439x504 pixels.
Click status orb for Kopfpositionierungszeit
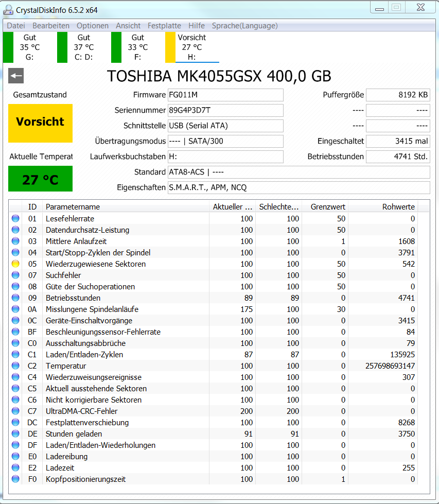(x=15, y=479)
